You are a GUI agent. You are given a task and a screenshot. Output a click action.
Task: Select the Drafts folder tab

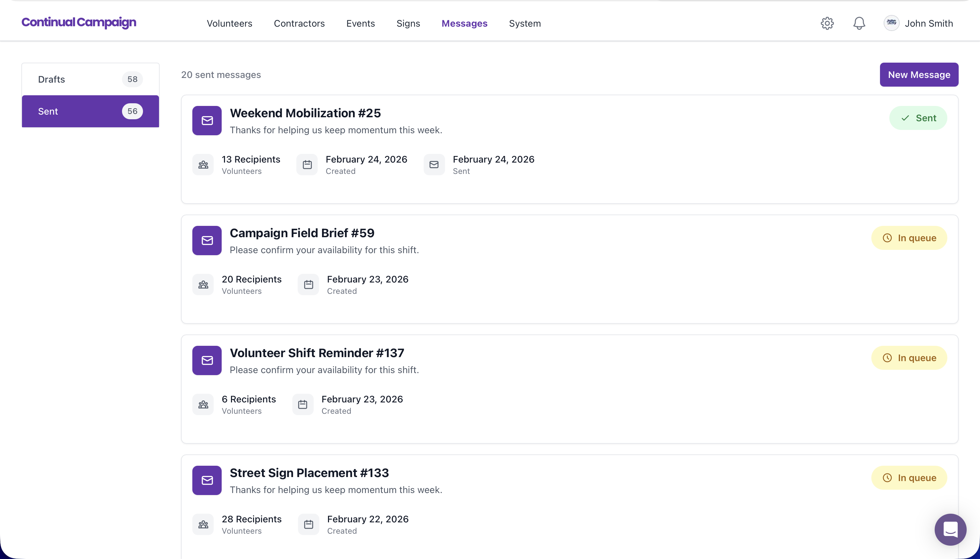tap(90, 80)
